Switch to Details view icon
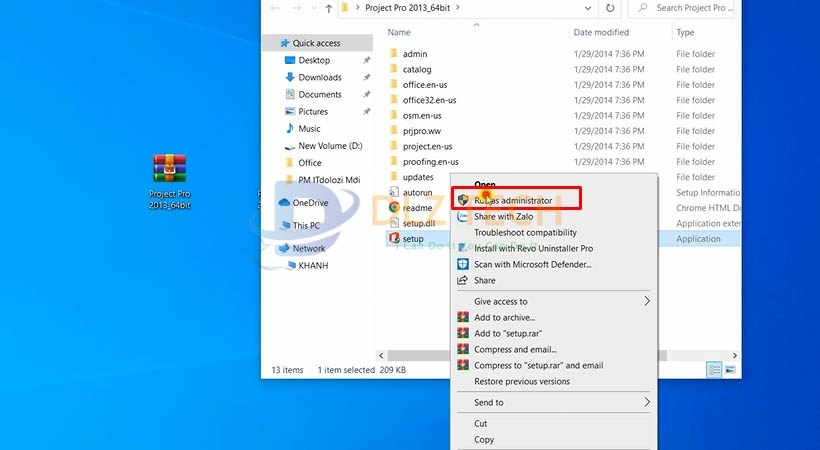Screen dimensions: 820x450 point(714,370)
